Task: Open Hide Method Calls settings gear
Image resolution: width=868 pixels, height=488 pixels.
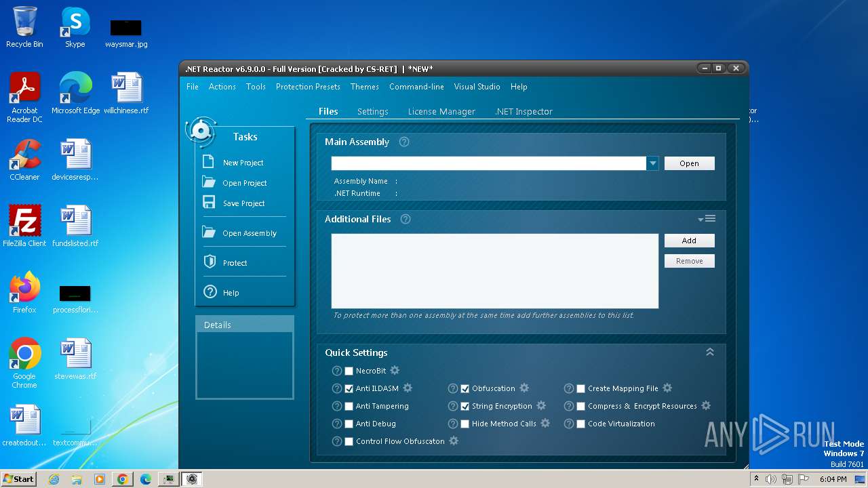Action: click(545, 424)
